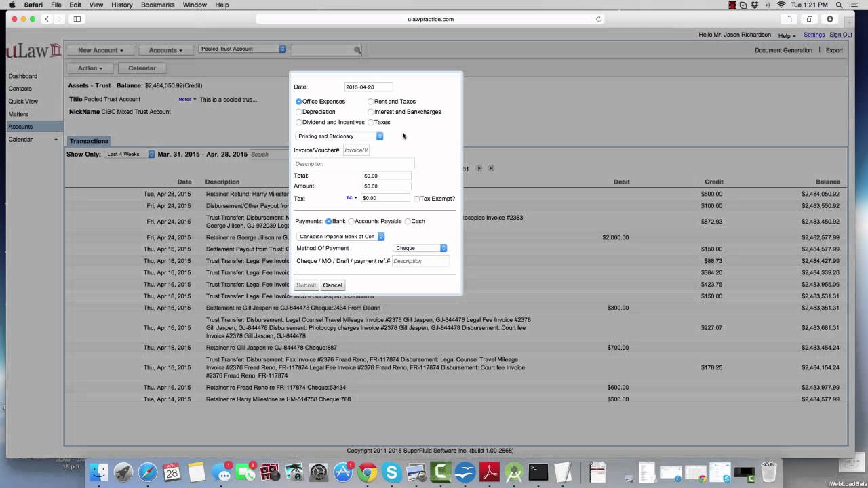
Task: Open Camtasia from the Dock
Action: [x=441, y=472]
